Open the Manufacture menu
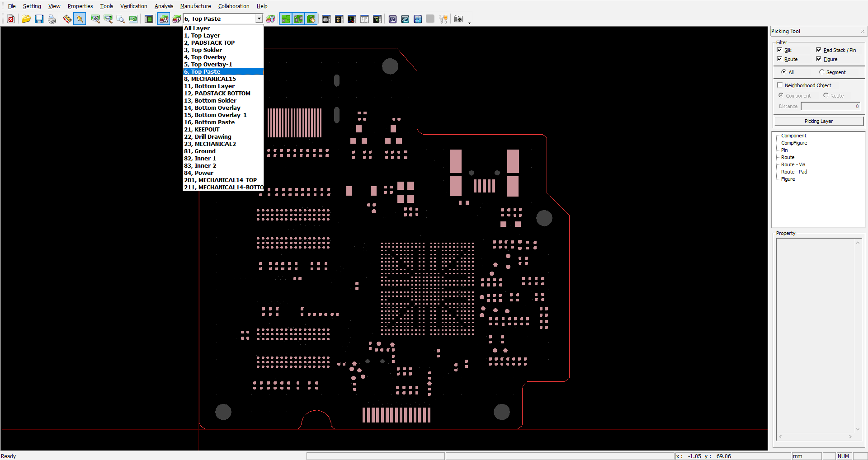 click(195, 6)
